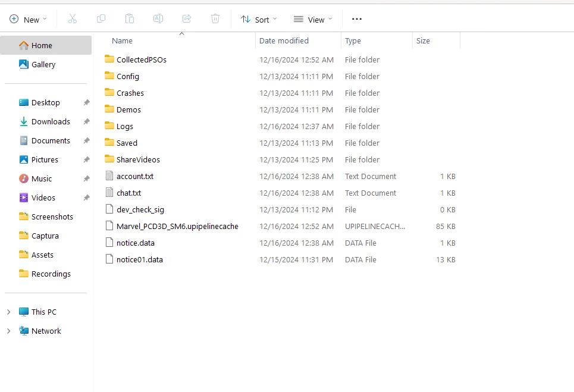The height and width of the screenshot is (392, 574).
Task: Click the Copy icon in toolbar
Action: point(101,18)
